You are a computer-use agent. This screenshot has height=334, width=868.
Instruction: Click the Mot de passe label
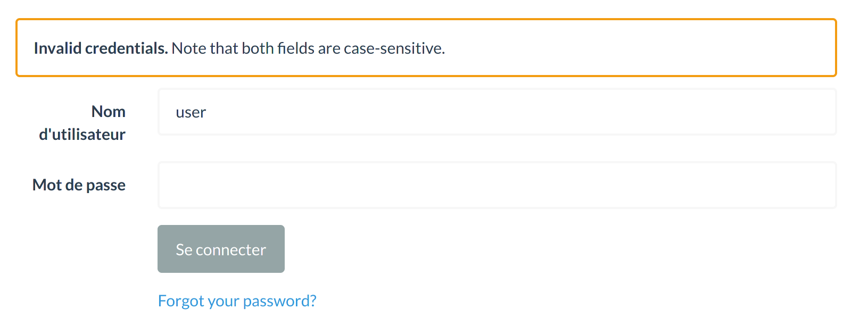(x=78, y=185)
